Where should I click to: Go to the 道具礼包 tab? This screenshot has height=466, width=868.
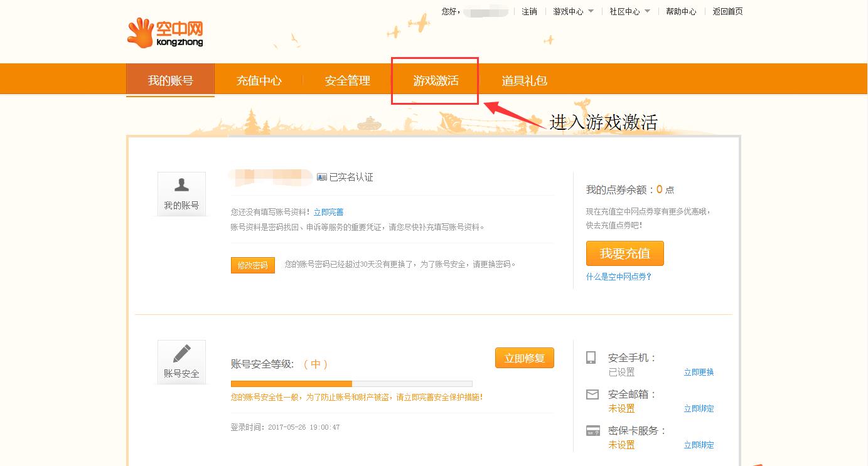[524, 81]
